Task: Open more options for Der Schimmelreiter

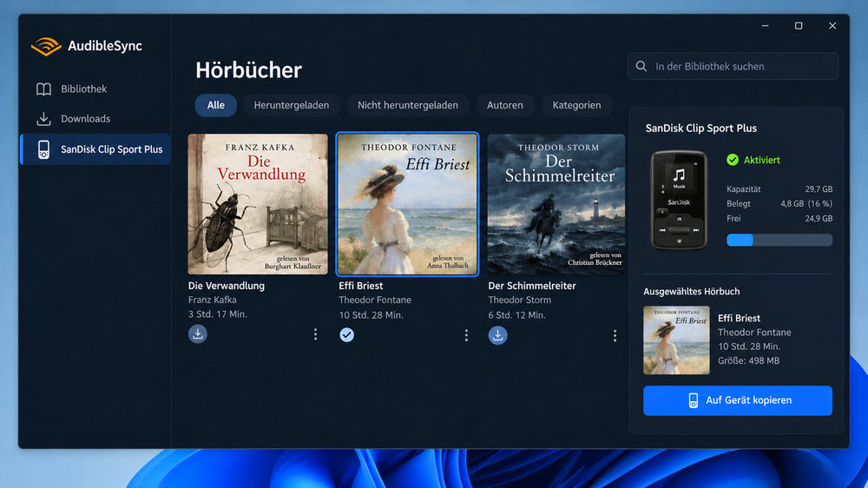Action: coord(615,336)
